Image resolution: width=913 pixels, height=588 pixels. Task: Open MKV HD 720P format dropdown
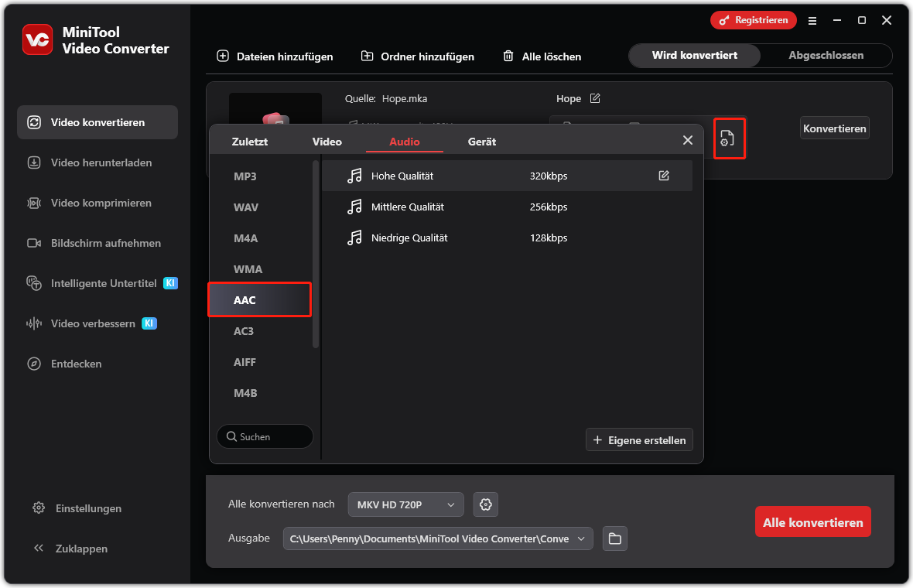pos(406,504)
